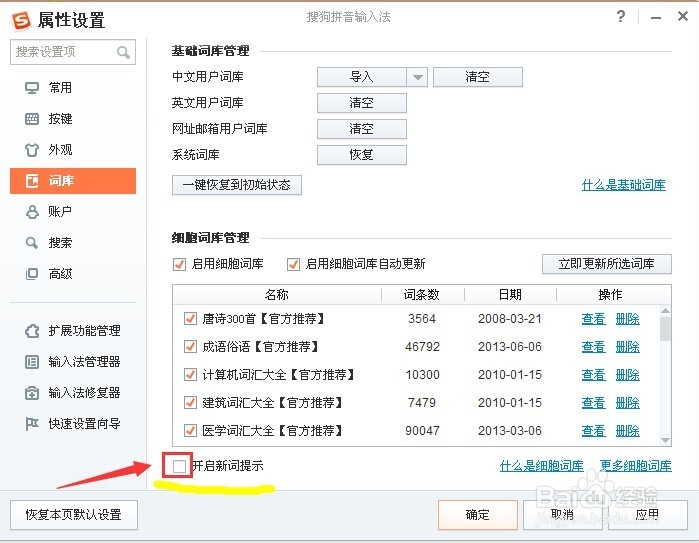Click the 搜索设置项 search field
The height and width of the screenshot is (543, 699).
pyautogui.click(x=73, y=52)
